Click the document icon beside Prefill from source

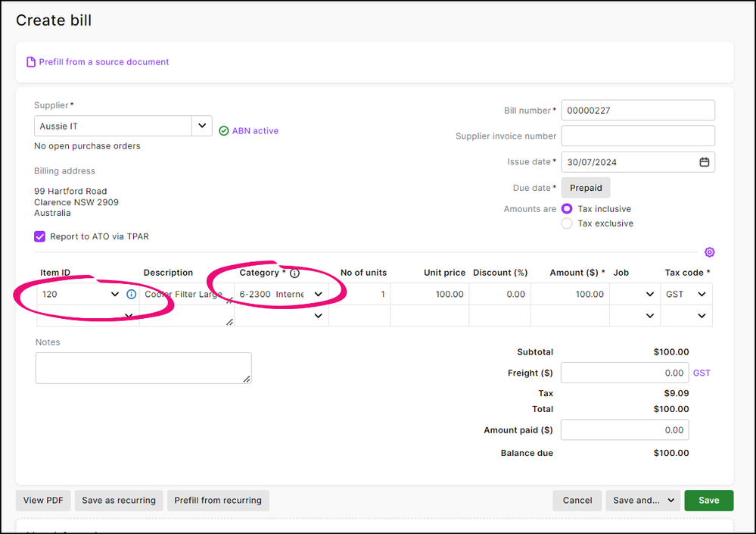click(x=31, y=62)
